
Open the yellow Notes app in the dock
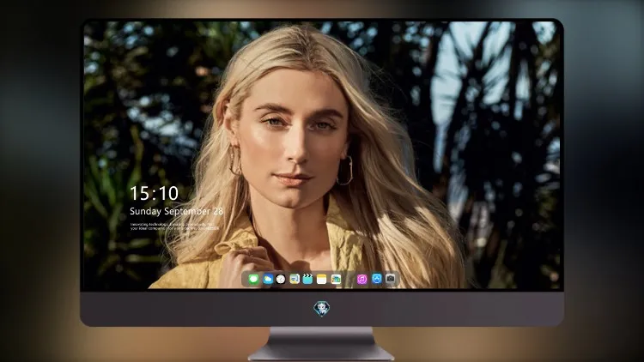tap(322, 280)
